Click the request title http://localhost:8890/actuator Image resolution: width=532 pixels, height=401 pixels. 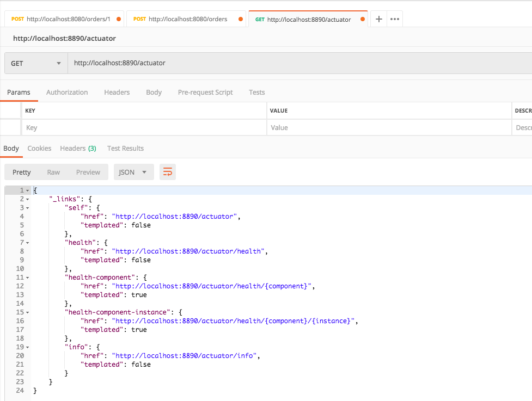coord(64,38)
